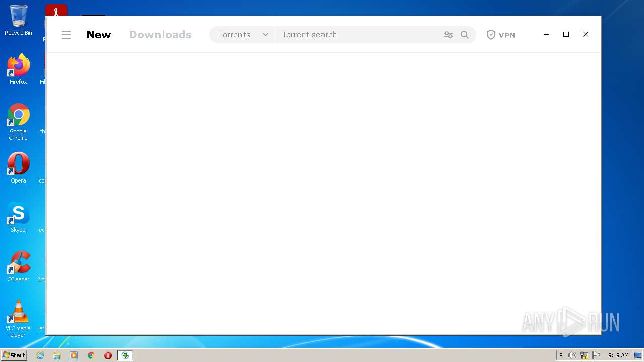Switch to the Downloads tab

160,35
